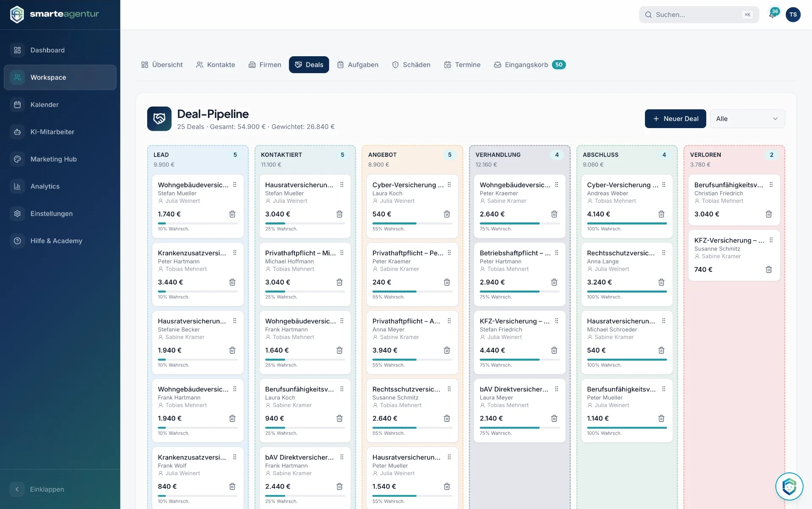Click the Deal-Pipeline handshake icon
The width and height of the screenshot is (812, 509).
(159, 119)
